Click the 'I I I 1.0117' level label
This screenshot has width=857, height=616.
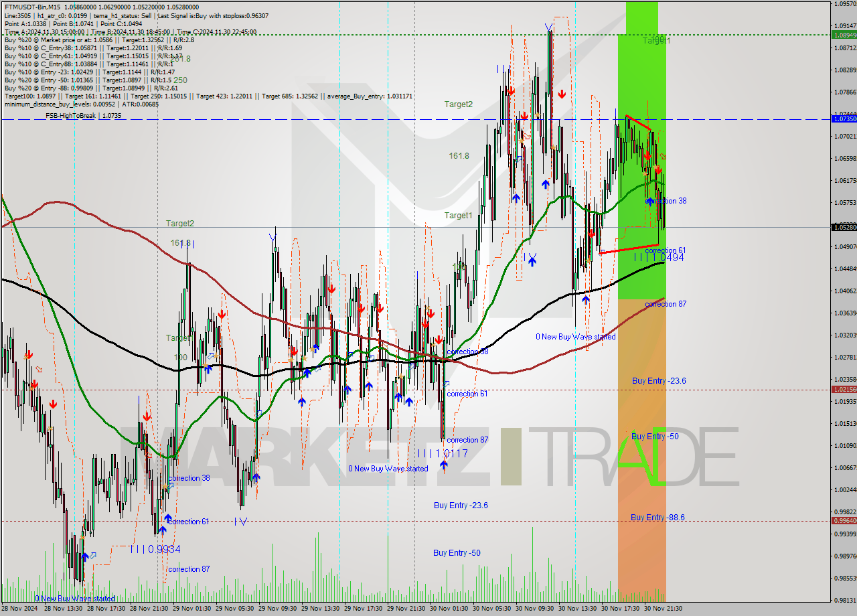[443, 453]
